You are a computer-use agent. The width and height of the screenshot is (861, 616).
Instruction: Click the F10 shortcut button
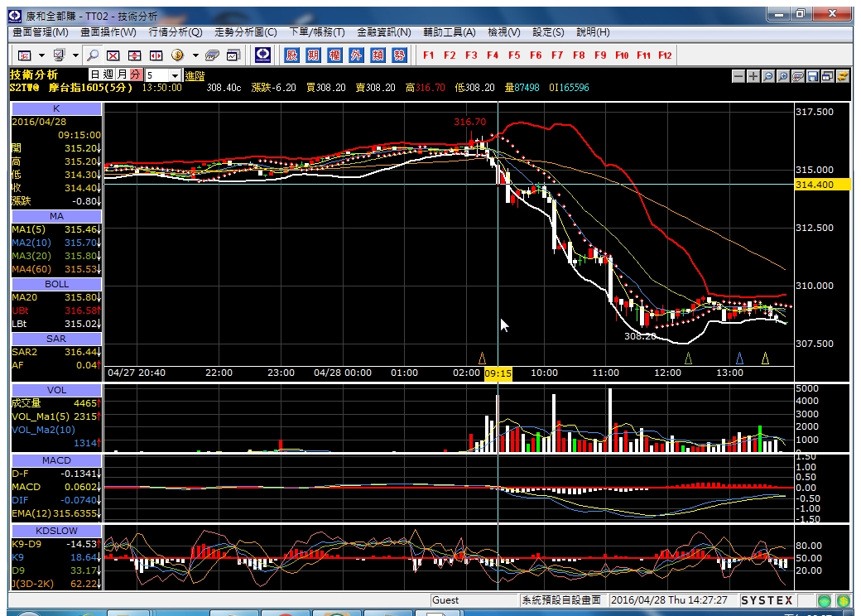(622, 55)
